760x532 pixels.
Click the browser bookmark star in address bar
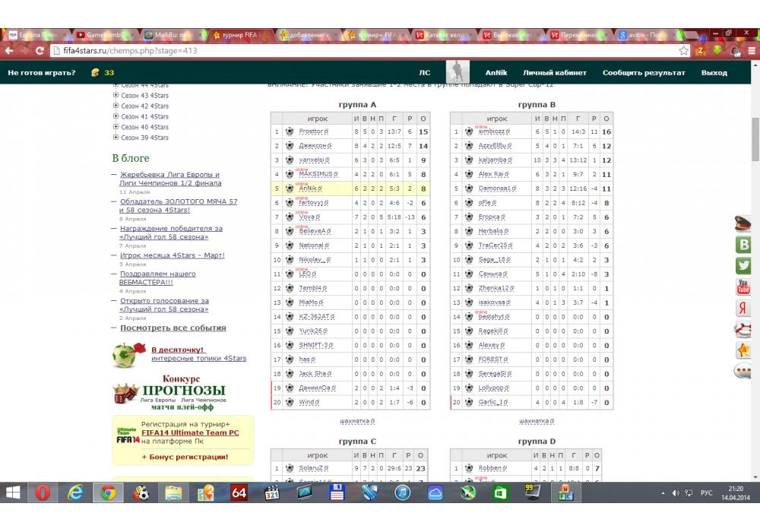point(683,51)
